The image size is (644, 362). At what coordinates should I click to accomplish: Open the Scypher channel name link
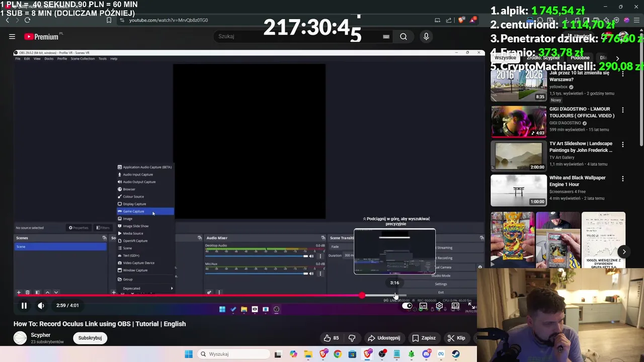point(41,335)
